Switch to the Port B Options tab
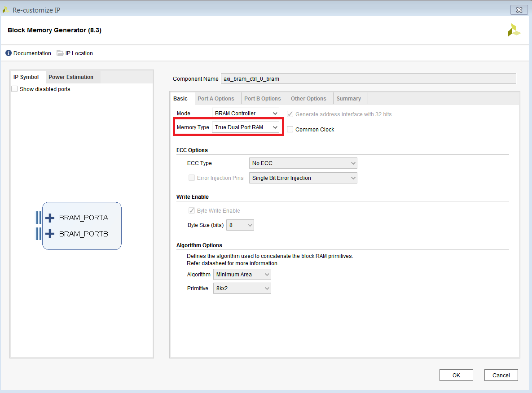 pyautogui.click(x=263, y=99)
